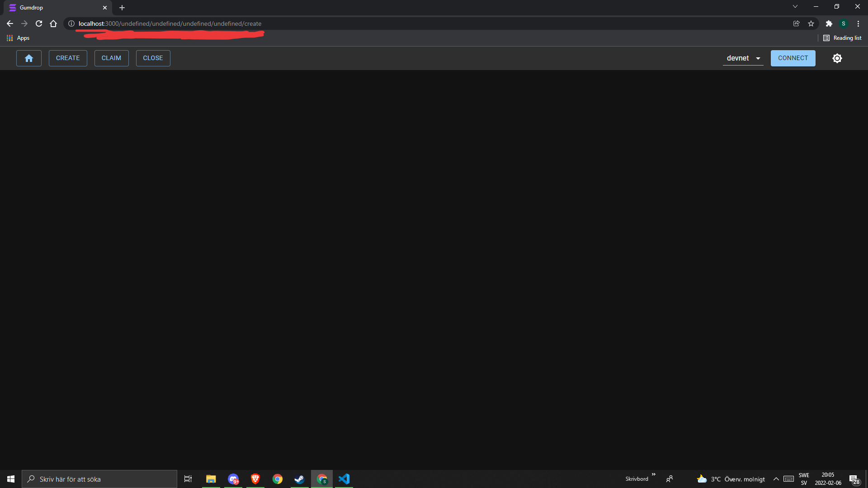This screenshot has width=868, height=488.
Task: Reload the page with browser refresh icon
Action: click(39, 23)
